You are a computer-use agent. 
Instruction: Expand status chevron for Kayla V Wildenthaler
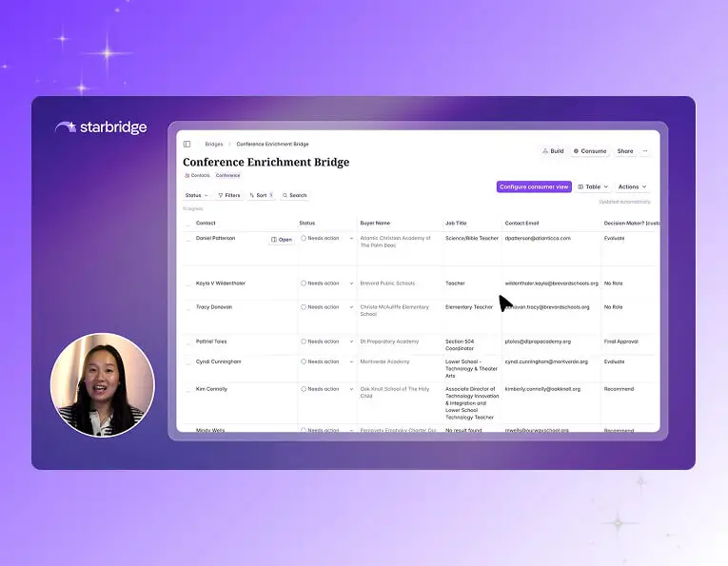351,283
